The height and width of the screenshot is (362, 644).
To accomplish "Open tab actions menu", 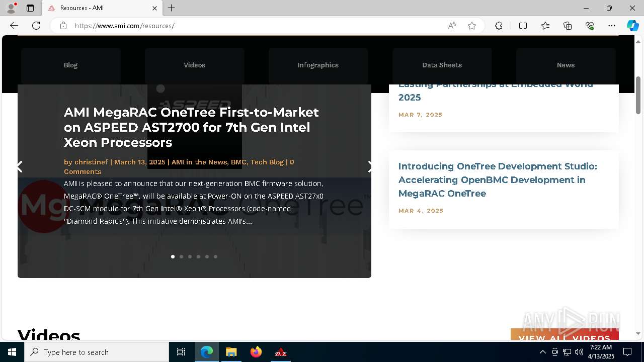I will (x=30, y=8).
